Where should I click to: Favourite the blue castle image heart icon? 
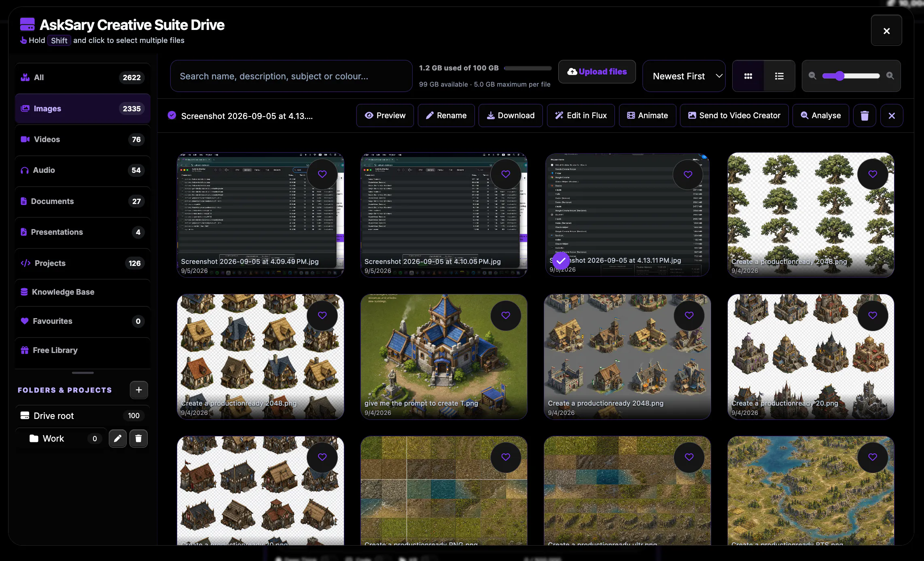click(x=506, y=315)
